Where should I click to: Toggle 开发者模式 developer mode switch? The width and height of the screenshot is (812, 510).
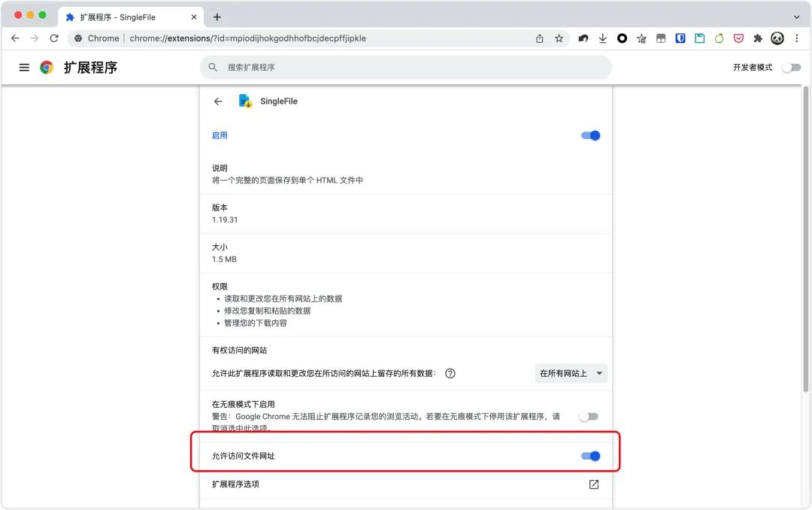click(791, 68)
